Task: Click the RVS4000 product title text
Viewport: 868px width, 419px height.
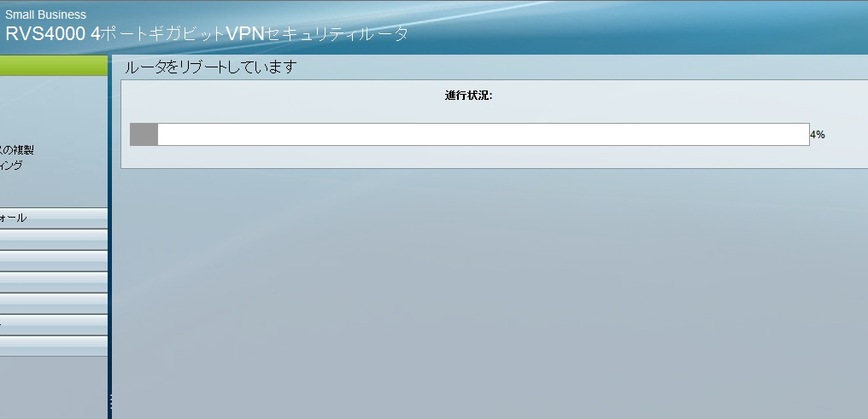Action: [207, 33]
